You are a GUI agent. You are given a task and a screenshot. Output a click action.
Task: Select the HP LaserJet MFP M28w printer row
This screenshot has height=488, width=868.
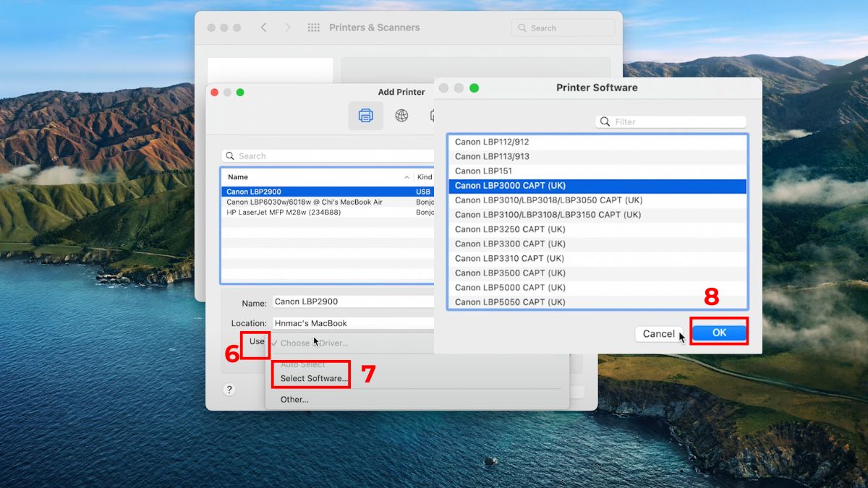coord(328,213)
